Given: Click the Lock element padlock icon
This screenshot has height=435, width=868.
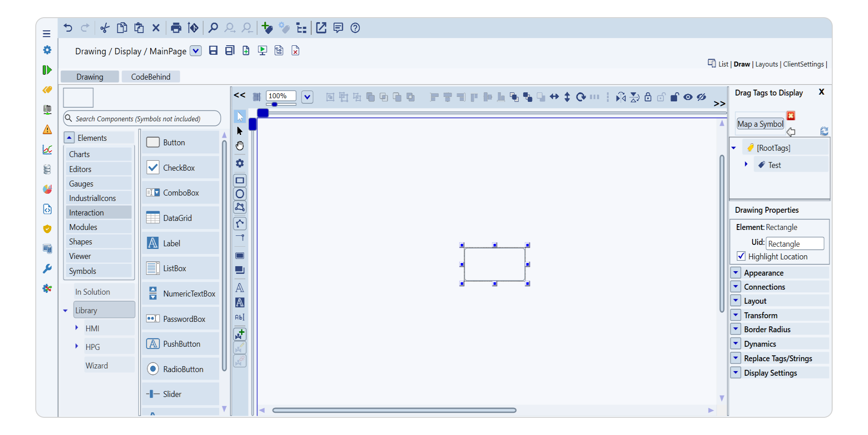Looking at the screenshot, I should (648, 97).
